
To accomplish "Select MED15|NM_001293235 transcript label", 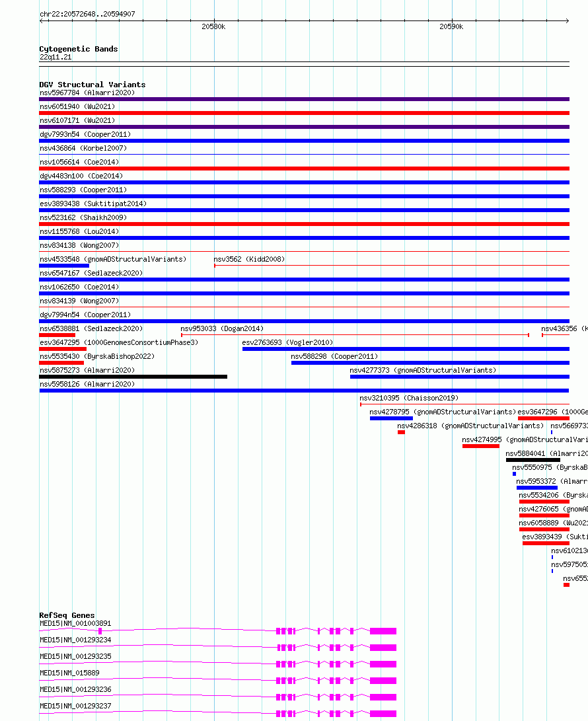I will point(75,657).
